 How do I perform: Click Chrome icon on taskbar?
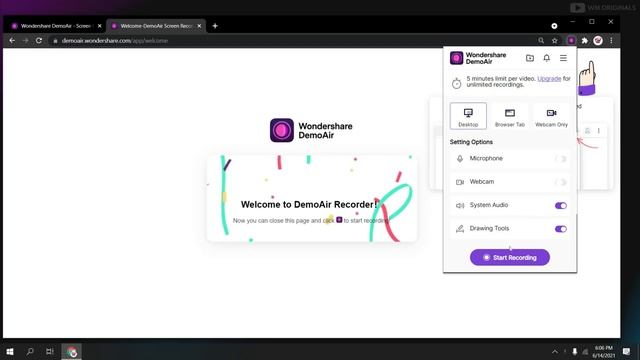(x=72, y=351)
